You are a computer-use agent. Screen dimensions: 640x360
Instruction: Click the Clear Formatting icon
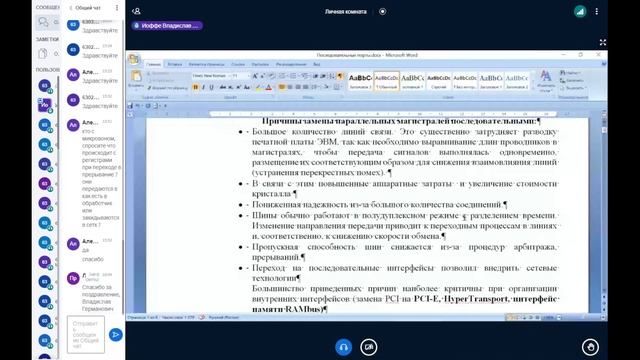coord(271,76)
